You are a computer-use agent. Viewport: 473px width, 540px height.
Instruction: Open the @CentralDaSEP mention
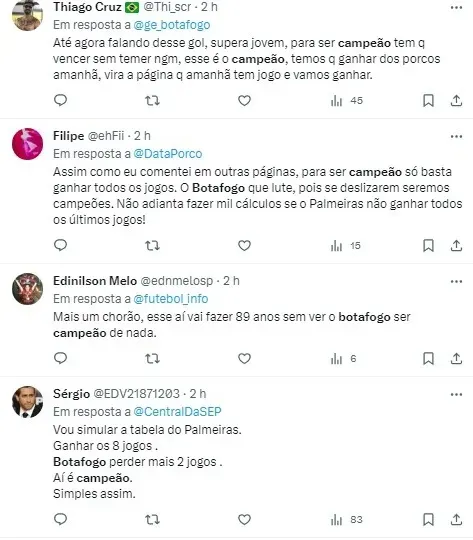click(x=177, y=412)
